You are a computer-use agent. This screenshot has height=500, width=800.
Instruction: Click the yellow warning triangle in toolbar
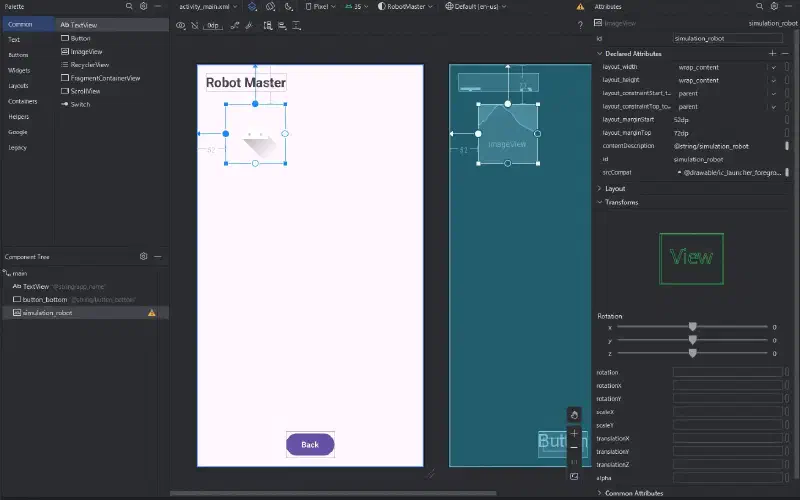click(x=580, y=7)
